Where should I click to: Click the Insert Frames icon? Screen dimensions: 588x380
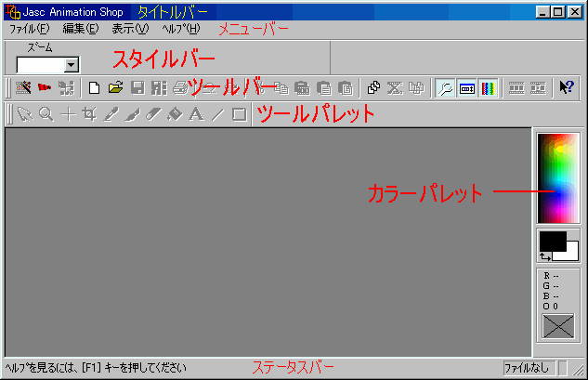373,88
